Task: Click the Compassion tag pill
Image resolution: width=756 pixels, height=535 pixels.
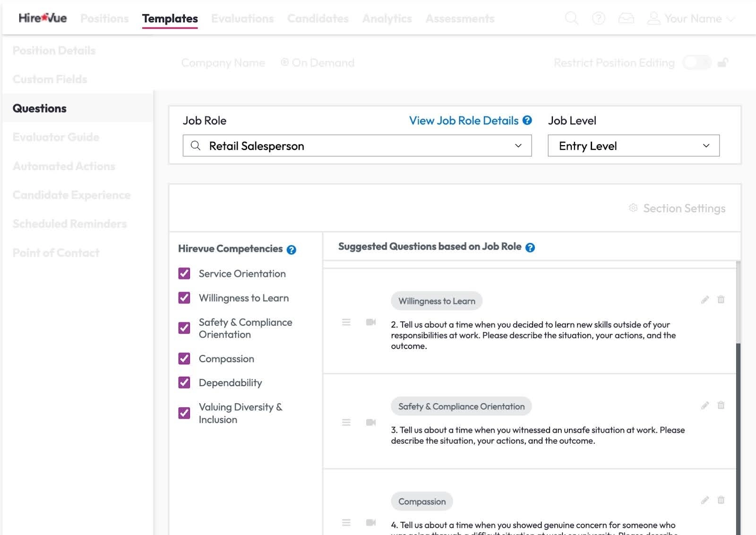Action: 422,501
